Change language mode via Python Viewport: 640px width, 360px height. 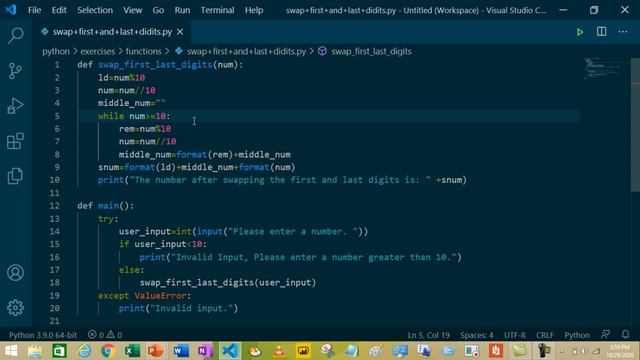tap(577, 335)
